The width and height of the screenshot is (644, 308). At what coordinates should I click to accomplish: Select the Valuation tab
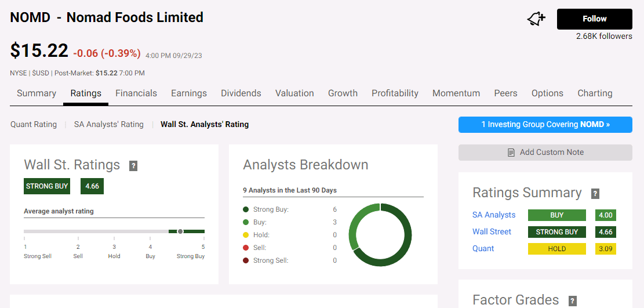[294, 93]
